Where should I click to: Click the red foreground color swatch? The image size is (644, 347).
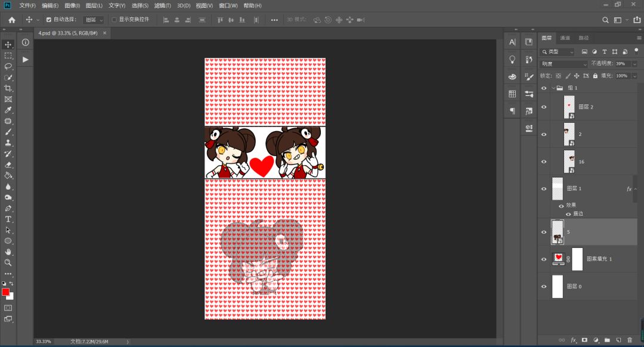(5, 292)
